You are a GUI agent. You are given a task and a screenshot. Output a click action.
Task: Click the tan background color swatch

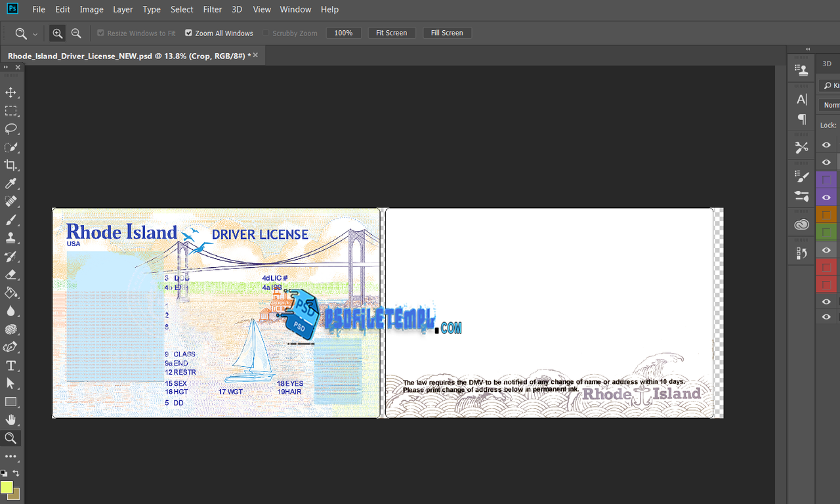(15, 495)
